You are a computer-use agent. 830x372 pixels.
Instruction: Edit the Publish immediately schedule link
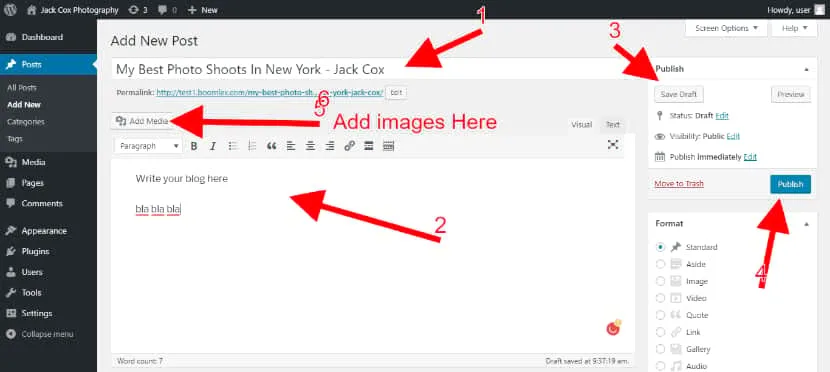(x=750, y=157)
